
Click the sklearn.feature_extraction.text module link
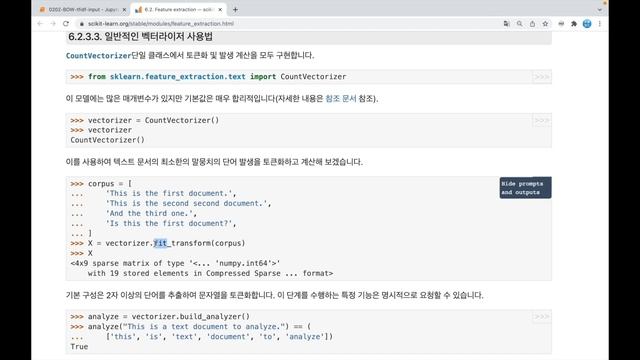[x=178, y=77]
